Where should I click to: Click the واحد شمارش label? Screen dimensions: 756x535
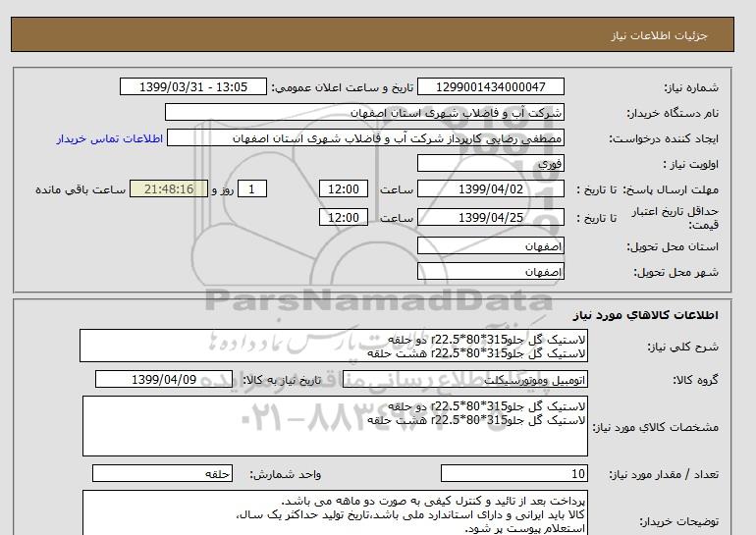tap(286, 475)
